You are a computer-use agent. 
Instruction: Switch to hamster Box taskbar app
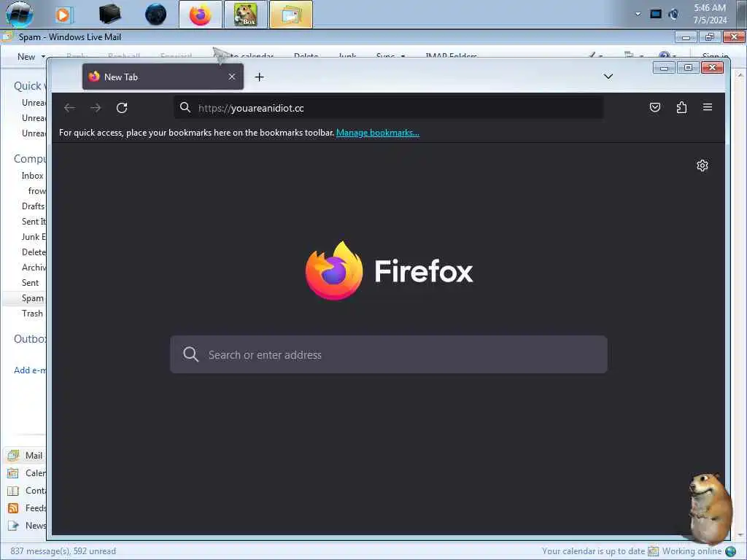[246, 15]
